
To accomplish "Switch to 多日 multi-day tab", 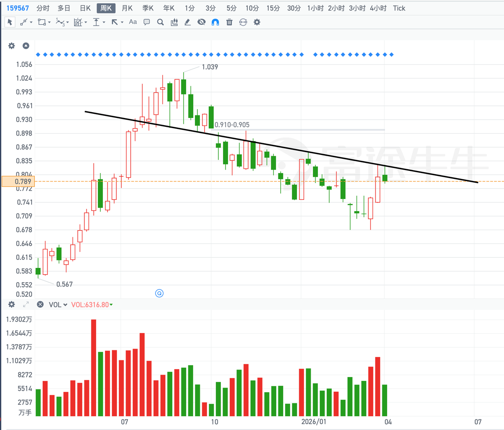I will click(x=64, y=8).
